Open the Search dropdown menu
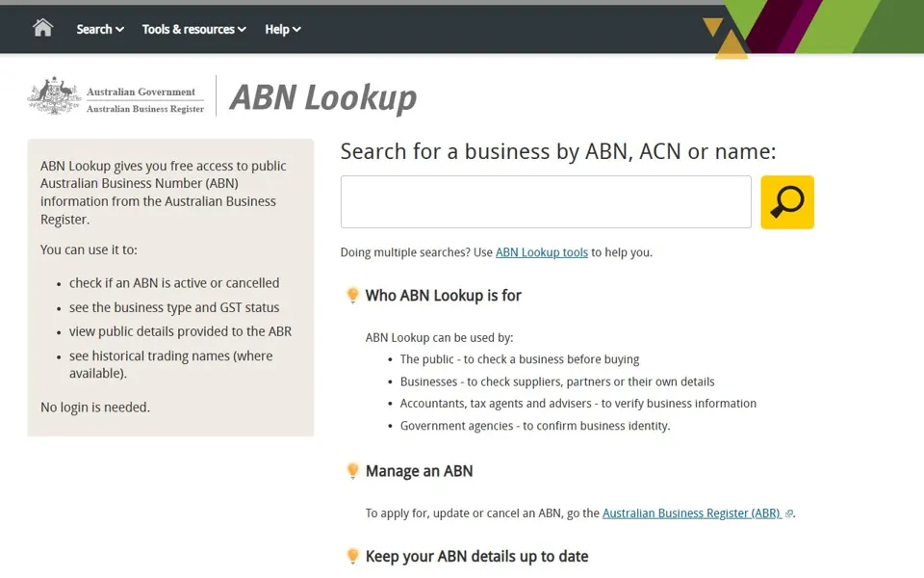 pos(99,29)
